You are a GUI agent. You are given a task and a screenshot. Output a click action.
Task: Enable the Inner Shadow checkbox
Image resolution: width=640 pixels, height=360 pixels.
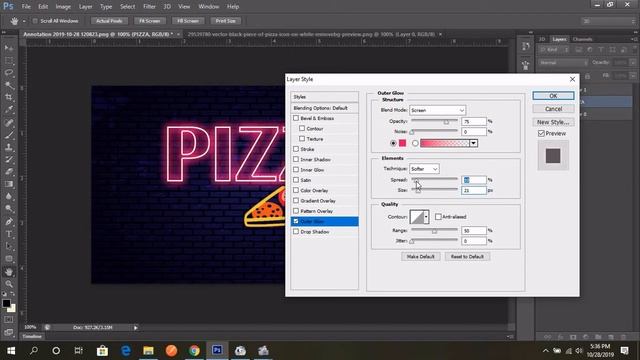coord(296,159)
